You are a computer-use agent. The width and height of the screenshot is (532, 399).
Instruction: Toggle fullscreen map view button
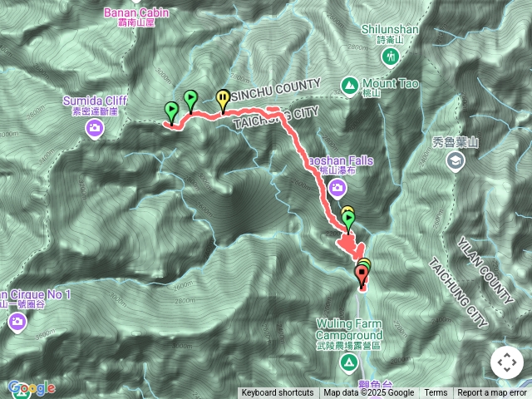(x=506, y=362)
